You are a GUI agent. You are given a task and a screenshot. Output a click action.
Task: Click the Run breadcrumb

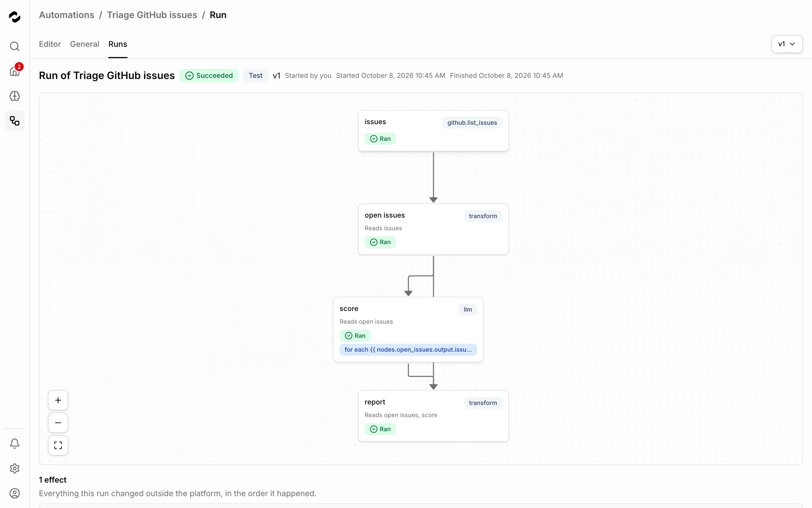point(218,15)
